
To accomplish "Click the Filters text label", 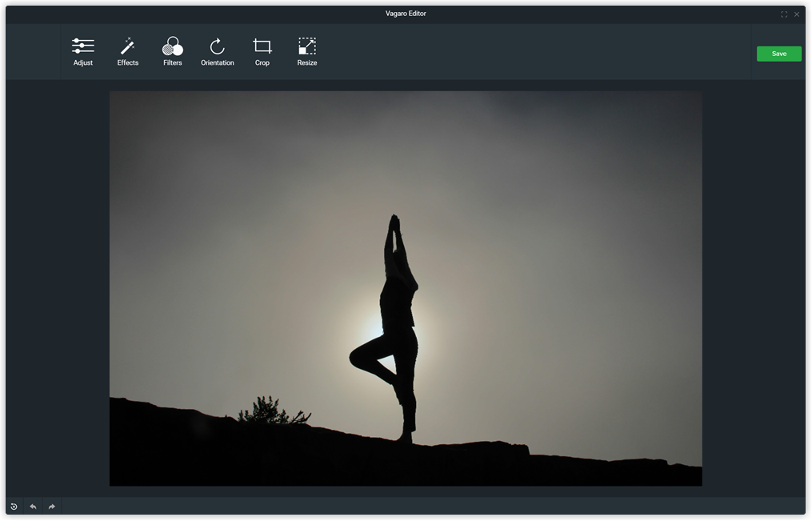I will 173,62.
